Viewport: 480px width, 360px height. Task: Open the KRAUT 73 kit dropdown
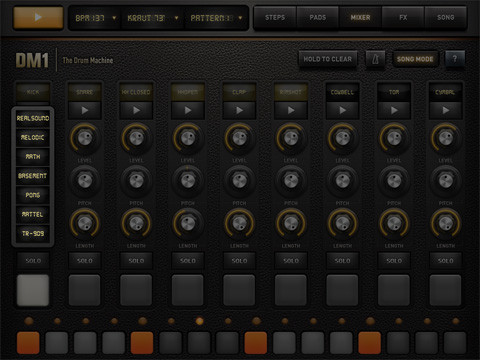coord(153,18)
